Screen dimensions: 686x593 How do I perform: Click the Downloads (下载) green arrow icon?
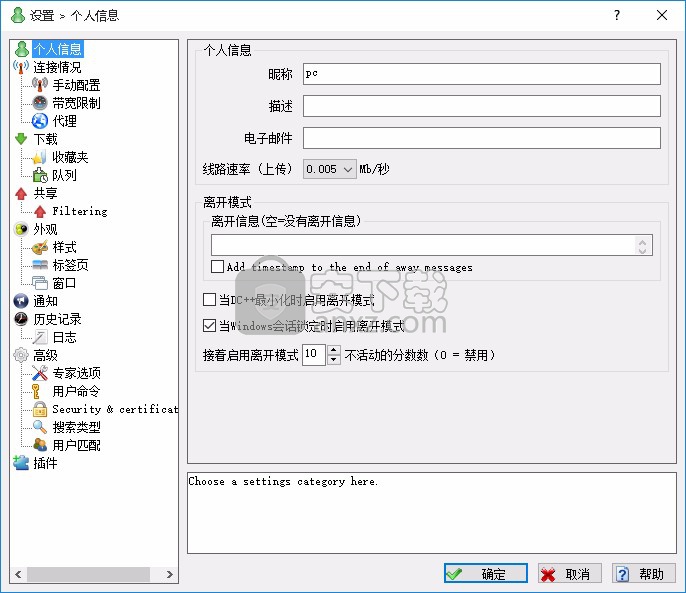coord(21,139)
